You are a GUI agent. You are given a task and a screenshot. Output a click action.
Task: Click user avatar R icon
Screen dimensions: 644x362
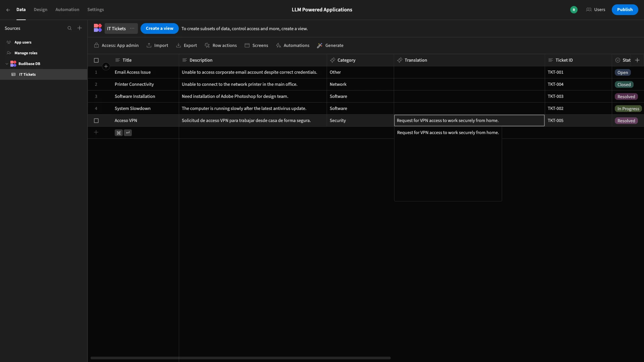pos(574,10)
